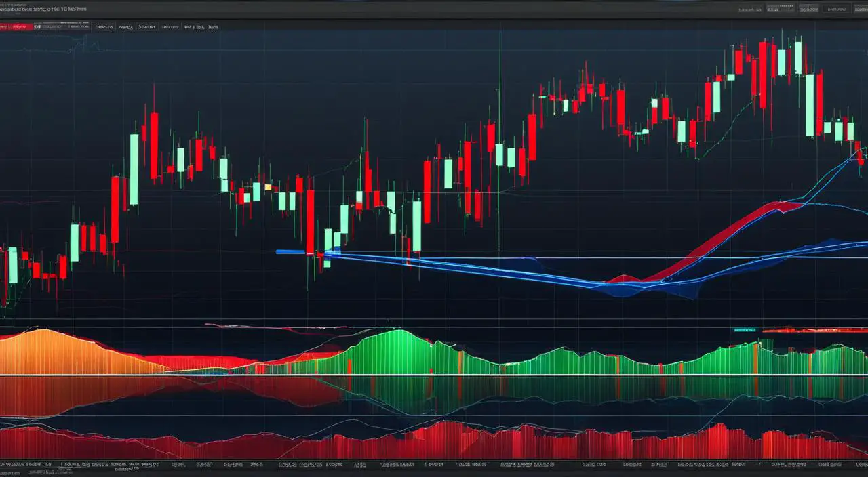
Task: Click the tall green vertical crosshair line on the chart
Action: [x=500, y=136]
